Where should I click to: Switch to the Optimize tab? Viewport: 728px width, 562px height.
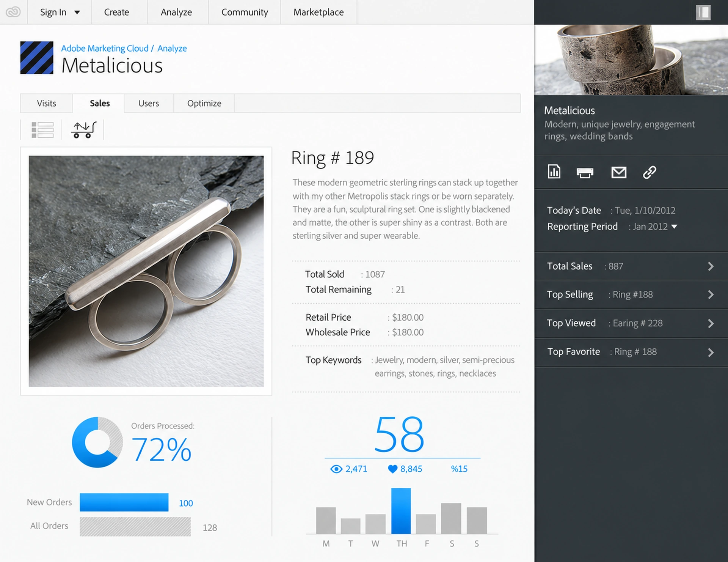tap(204, 103)
